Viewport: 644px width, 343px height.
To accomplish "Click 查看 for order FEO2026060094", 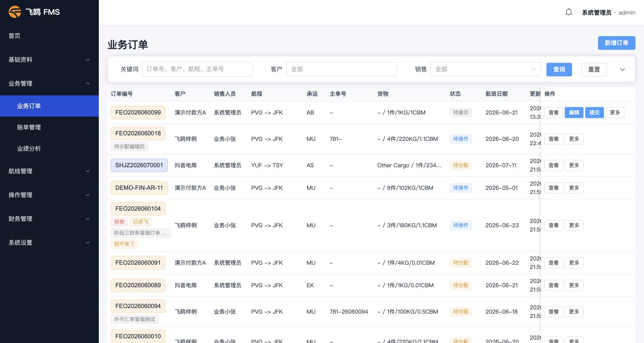I will pos(553,312).
